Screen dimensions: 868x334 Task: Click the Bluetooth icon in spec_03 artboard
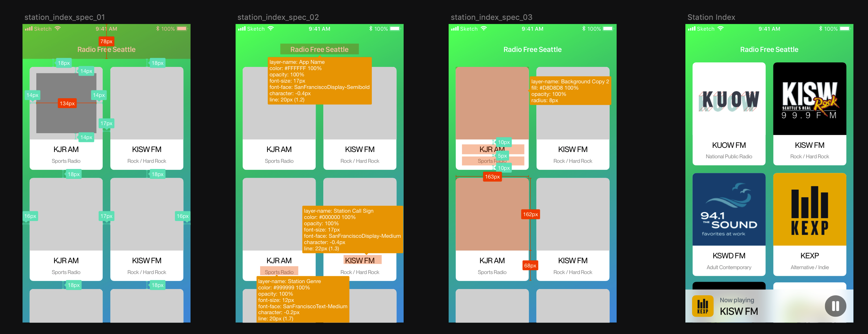pyautogui.click(x=584, y=29)
